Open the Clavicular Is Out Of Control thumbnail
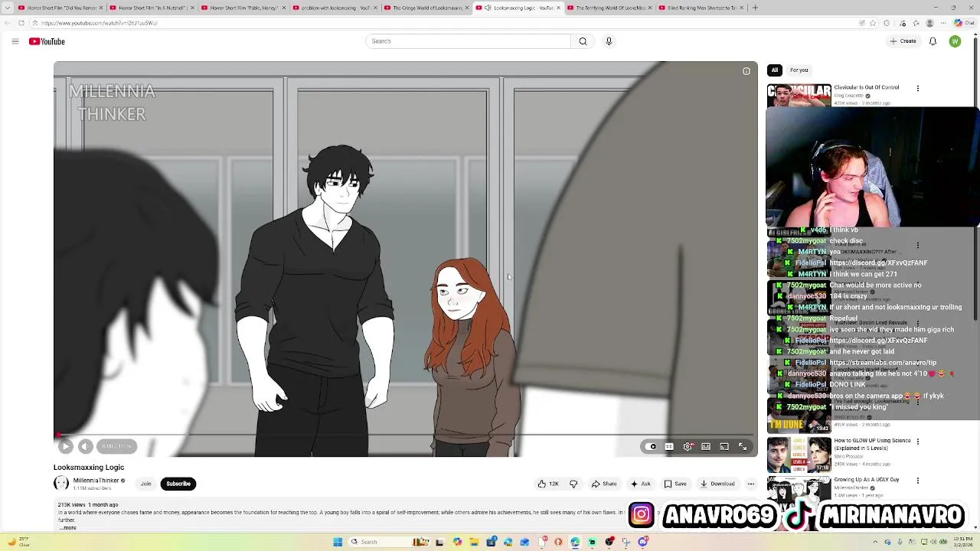The height and width of the screenshot is (551, 980). 799,95
